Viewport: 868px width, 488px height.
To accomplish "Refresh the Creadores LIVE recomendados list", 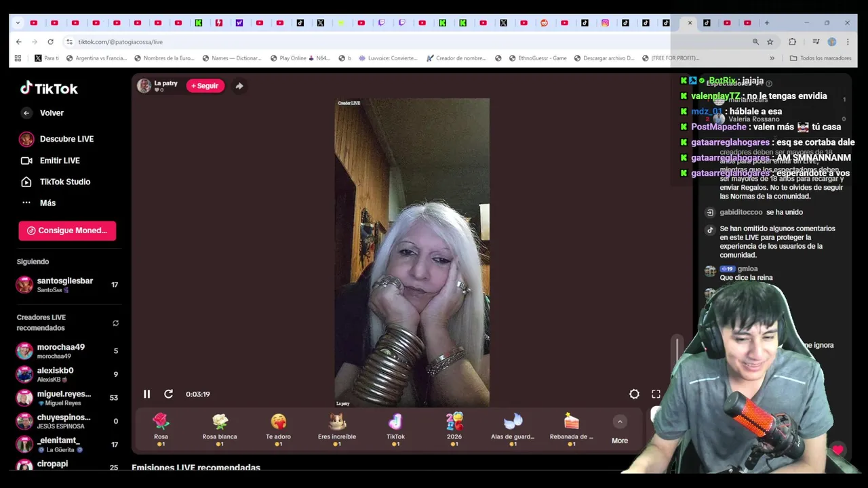I will (115, 323).
